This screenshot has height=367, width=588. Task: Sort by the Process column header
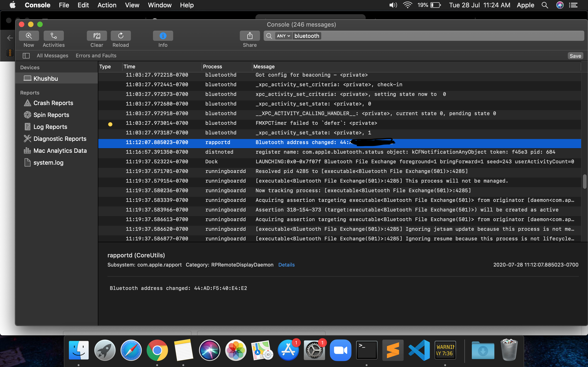click(212, 67)
